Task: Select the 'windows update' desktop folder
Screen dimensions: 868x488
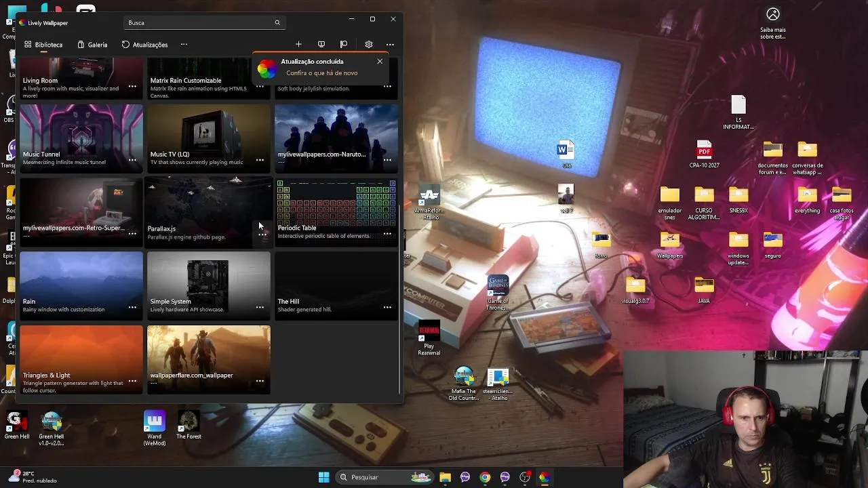Action: point(738,249)
